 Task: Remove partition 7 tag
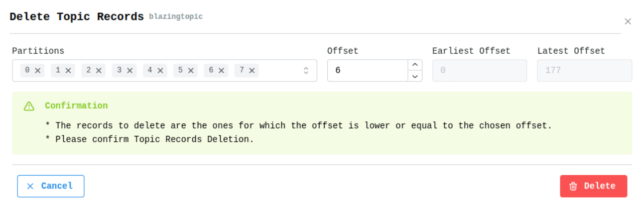point(252,71)
